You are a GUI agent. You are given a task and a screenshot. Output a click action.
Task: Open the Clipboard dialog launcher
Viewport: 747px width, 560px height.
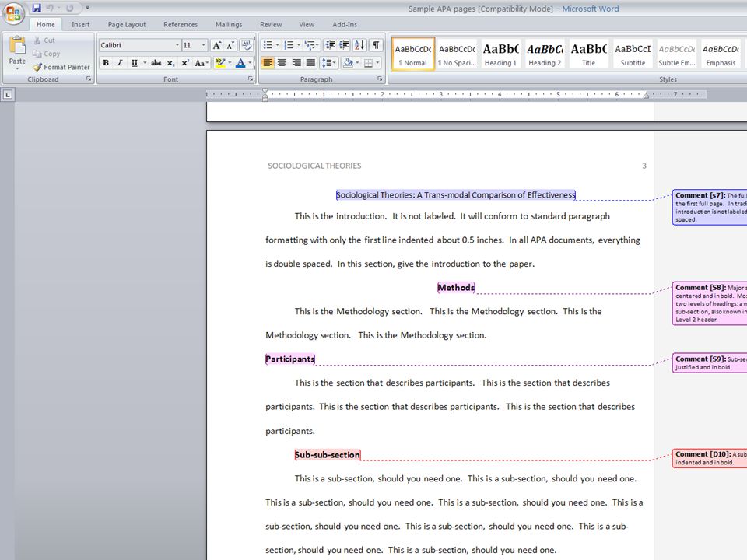89,79
